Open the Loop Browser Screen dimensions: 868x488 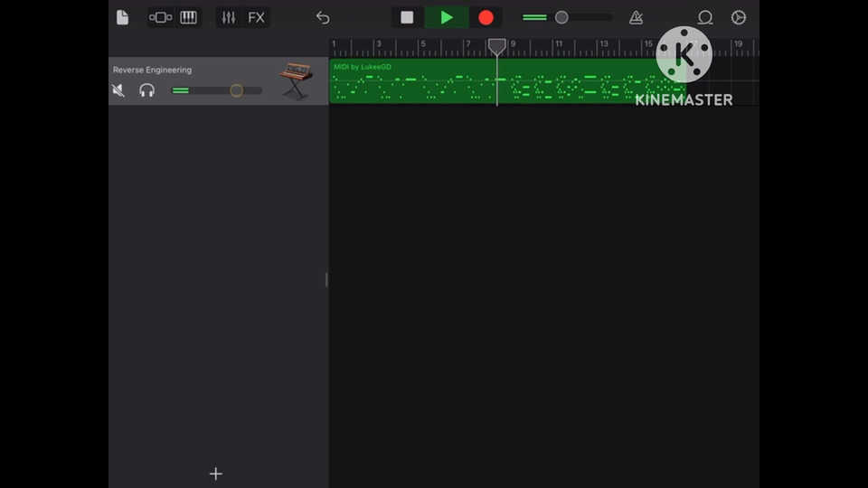click(704, 18)
